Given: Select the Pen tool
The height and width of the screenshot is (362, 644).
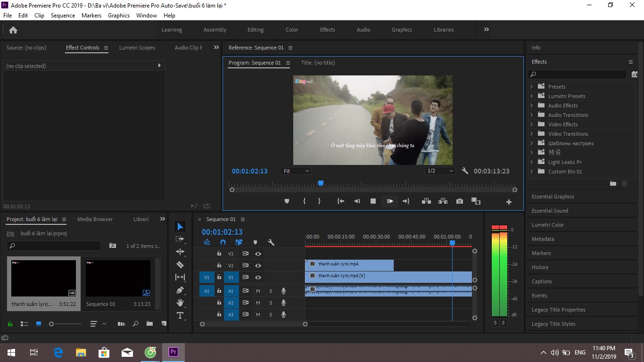Looking at the screenshot, I should tap(180, 290).
